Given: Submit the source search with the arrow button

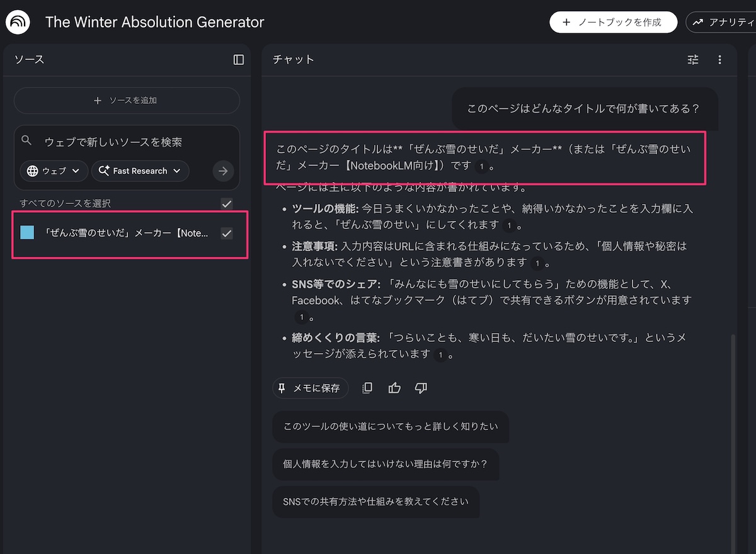Looking at the screenshot, I should (x=223, y=171).
